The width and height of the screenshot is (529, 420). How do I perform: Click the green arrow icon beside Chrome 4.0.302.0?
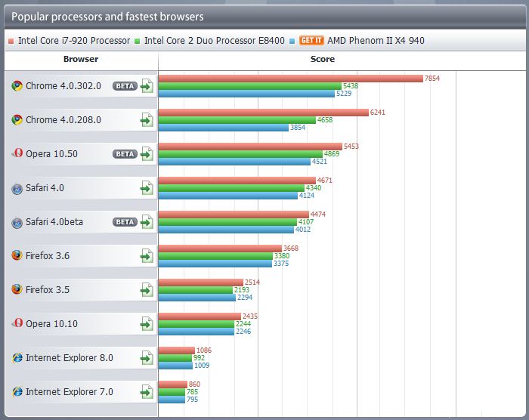(147, 86)
